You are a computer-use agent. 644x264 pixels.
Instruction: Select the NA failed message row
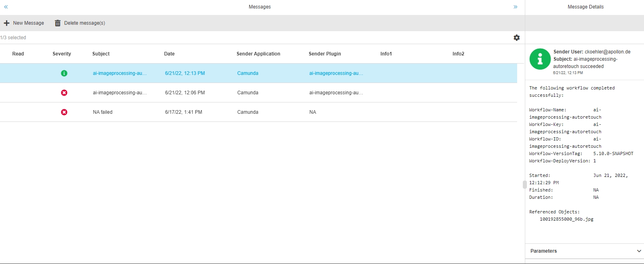pos(103,112)
